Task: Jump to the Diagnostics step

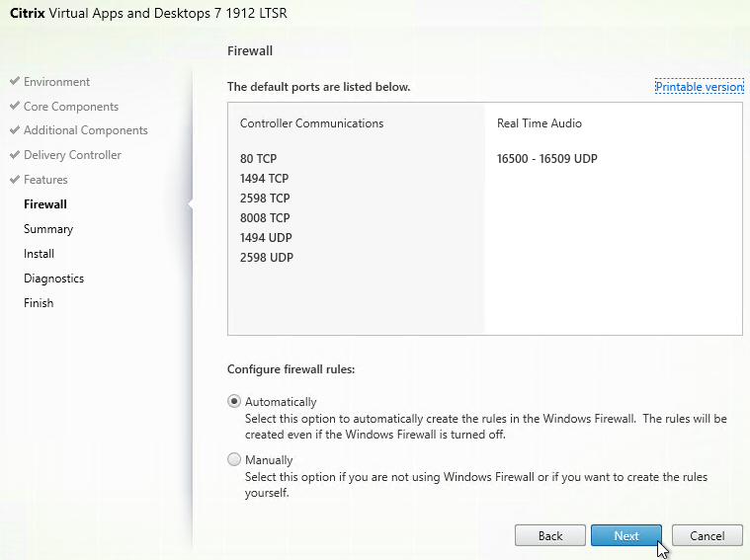Action: point(53,279)
